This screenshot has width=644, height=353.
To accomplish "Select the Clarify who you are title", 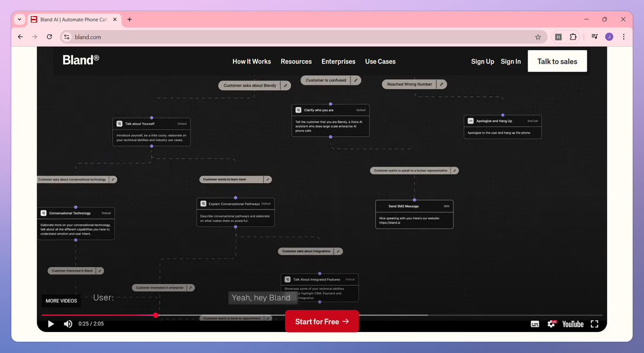I will (319, 110).
